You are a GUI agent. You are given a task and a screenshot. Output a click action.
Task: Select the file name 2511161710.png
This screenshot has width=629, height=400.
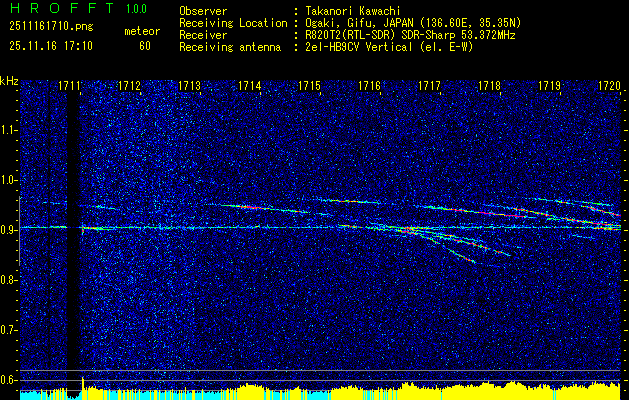coord(51,27)
